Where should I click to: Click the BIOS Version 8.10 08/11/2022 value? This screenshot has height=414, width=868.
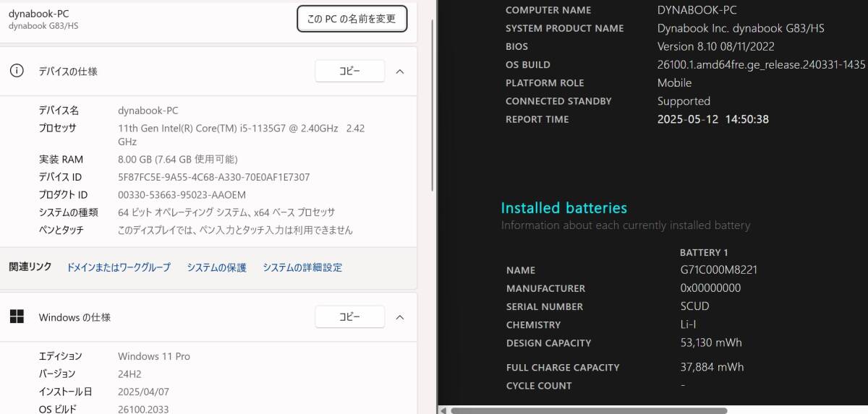point(715,46)
